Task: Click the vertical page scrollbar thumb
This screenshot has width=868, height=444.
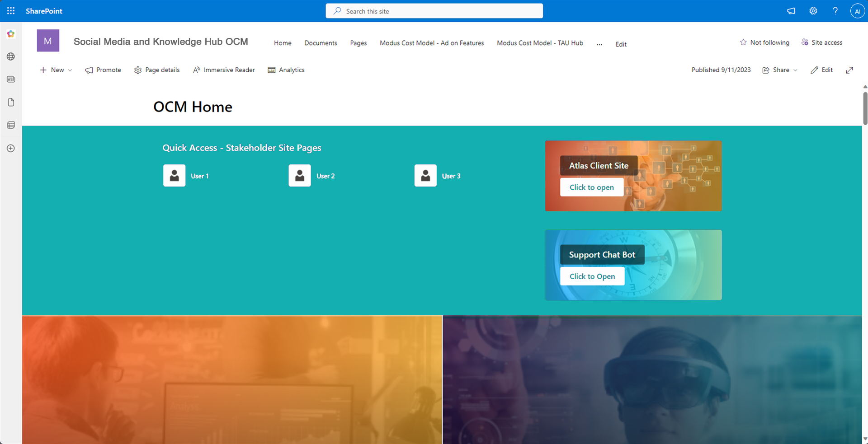Action: coord(865,108)
